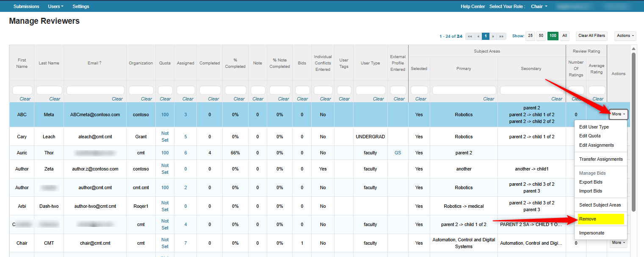Expand the Users menu in top bar

pos(55,6)
